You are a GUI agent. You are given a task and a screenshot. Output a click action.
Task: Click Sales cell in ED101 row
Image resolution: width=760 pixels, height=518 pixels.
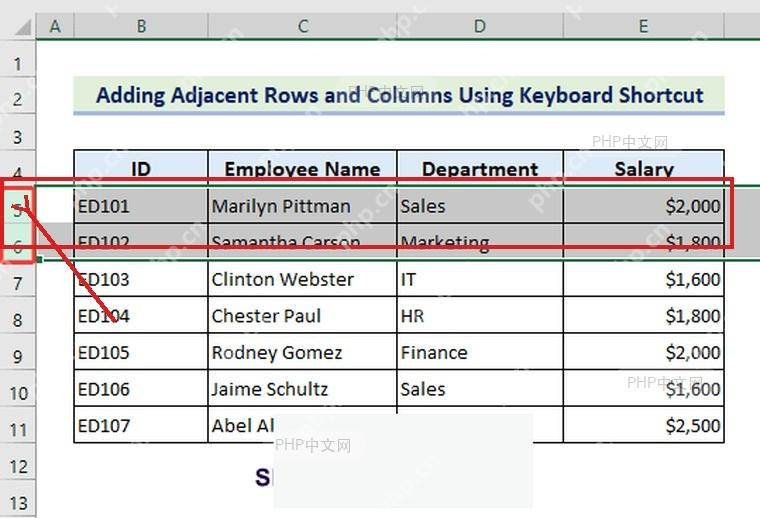480,206
